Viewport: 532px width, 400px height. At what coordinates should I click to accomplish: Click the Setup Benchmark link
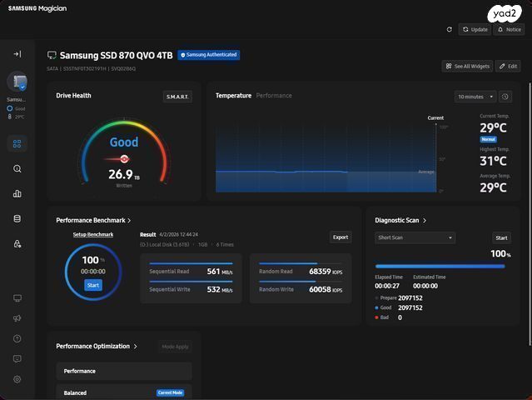click(x=93, y=235)
